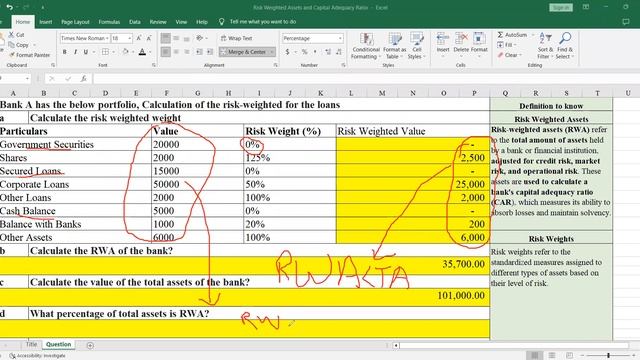Open the Home ribbon tab
The height and width of the screenshot is (360, 640).
tap(23, 22)
